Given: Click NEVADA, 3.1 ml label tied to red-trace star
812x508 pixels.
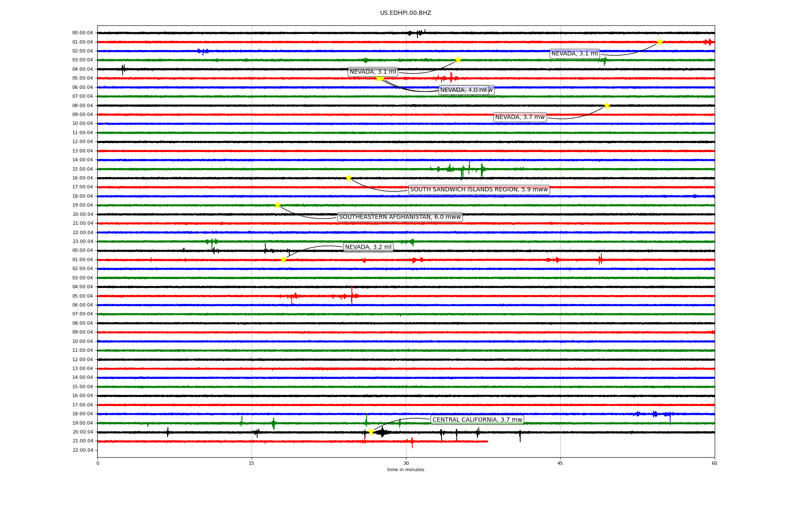Looking at the screenshot, I should [x=574, y=54].
